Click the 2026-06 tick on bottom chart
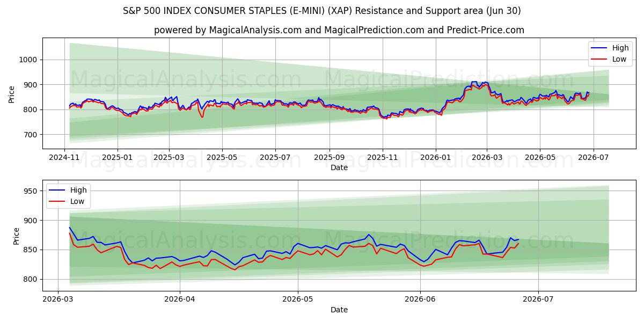Screen dimensions: 644x322 point(420,300)
